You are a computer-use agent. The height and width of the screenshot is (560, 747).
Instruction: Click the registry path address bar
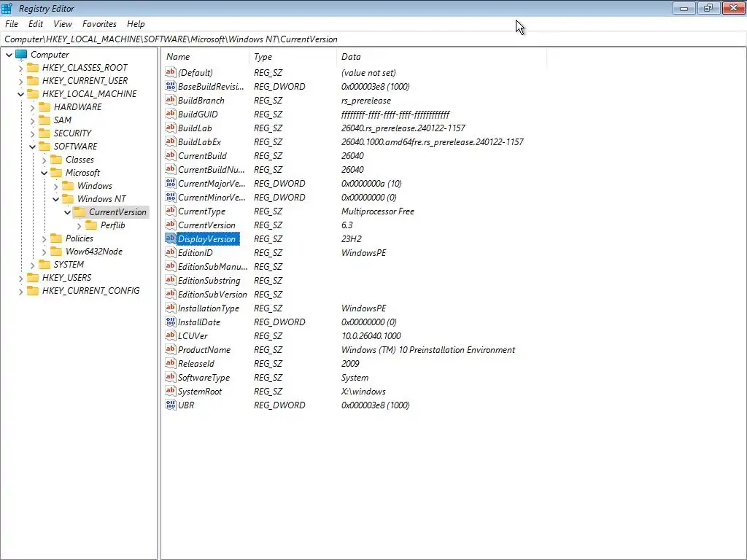[373, 39]
